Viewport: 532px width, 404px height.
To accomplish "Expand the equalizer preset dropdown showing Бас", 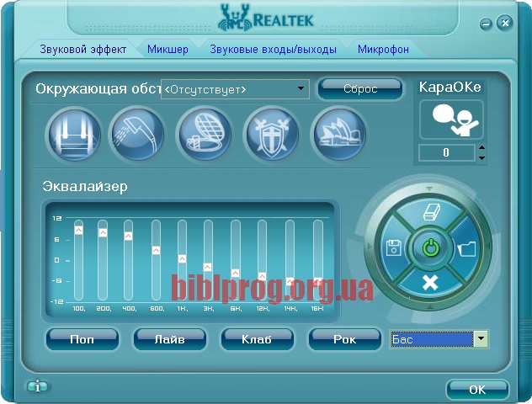I will coord(481,339).
